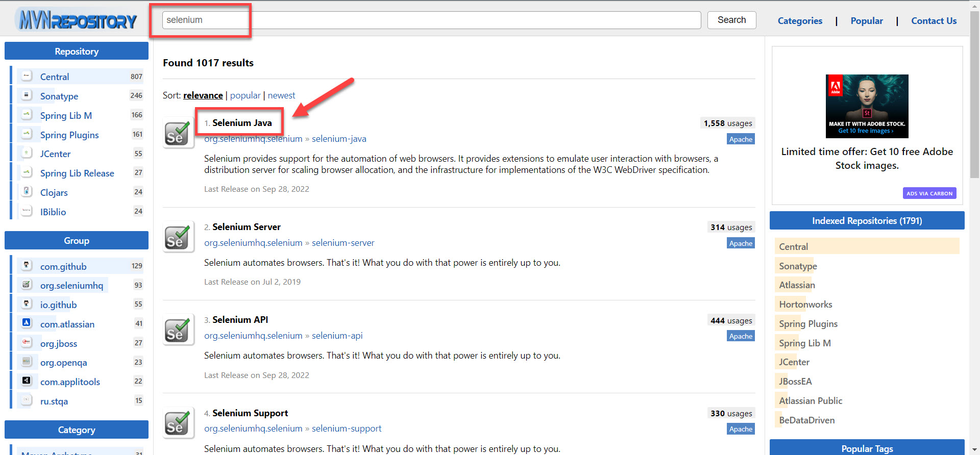This screenshot has height=455, width=980.
Task: Select the Central repository icon in sidebar
Action: pos(27,76)
